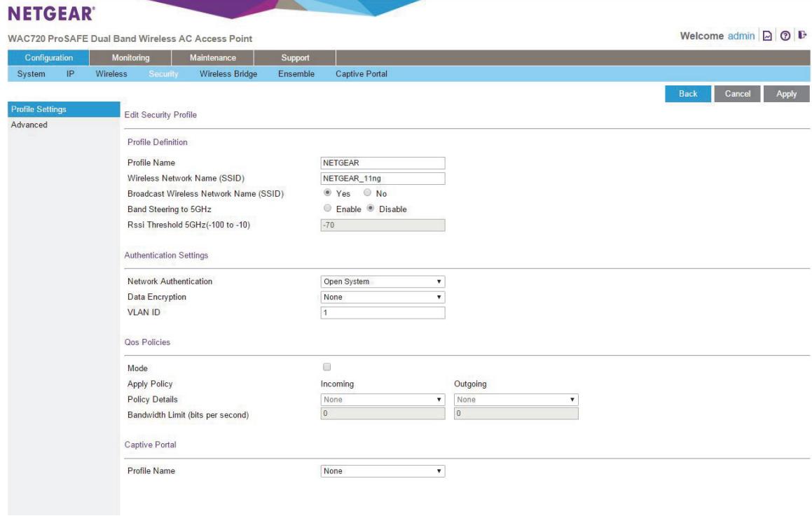Click the Authentication Settings heading

tap(166, 255)
